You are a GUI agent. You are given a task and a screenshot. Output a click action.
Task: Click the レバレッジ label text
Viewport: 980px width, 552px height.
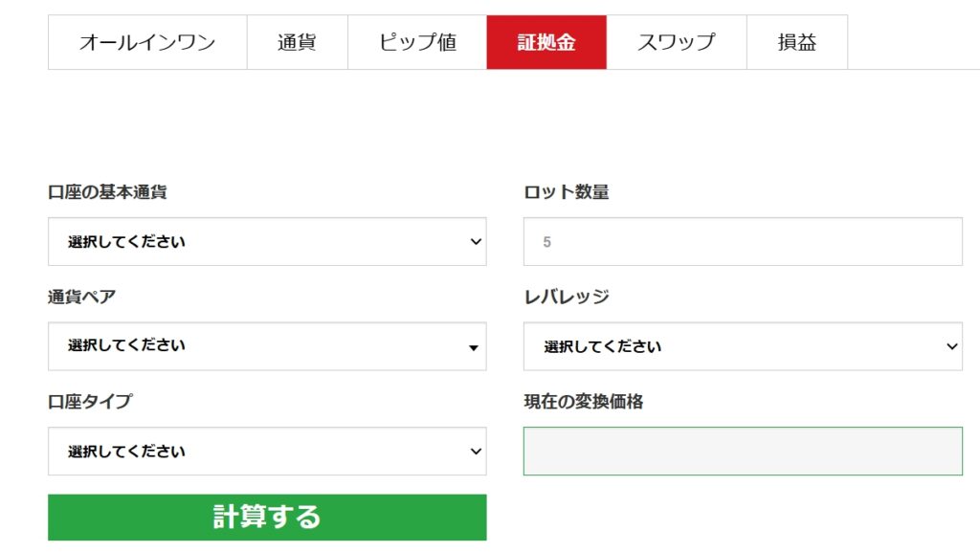coord(567,297)
